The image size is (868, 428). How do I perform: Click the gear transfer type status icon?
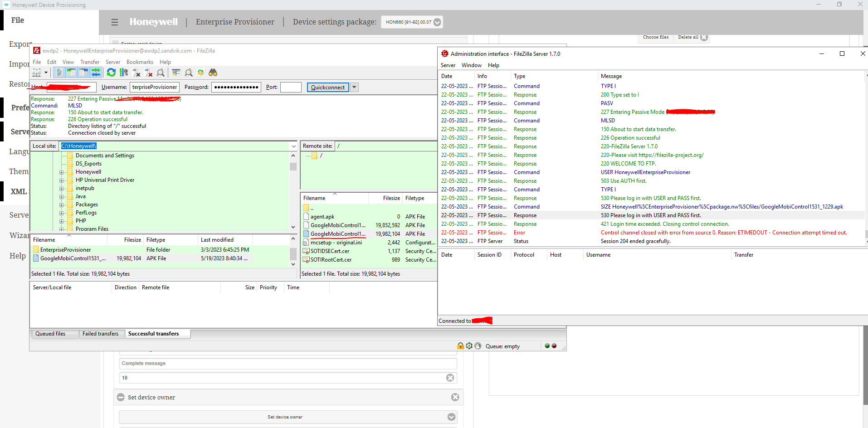tap(469, 346)
